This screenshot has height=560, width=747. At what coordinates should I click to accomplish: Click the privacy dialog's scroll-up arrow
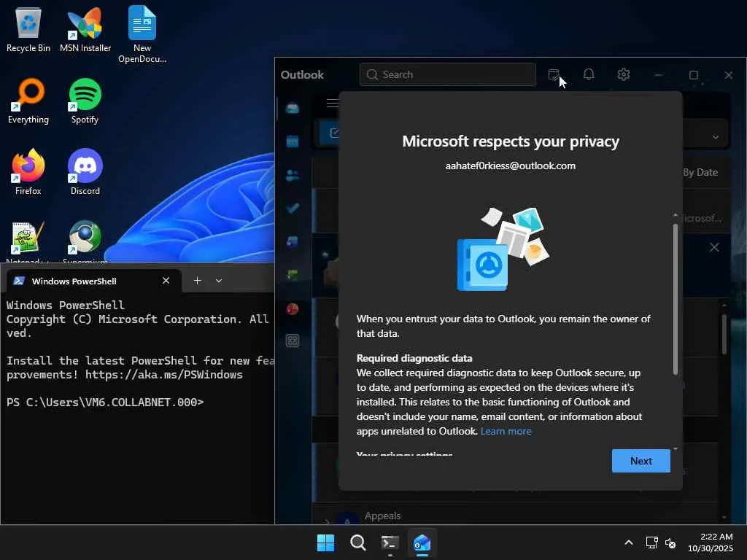click(675, 216)
